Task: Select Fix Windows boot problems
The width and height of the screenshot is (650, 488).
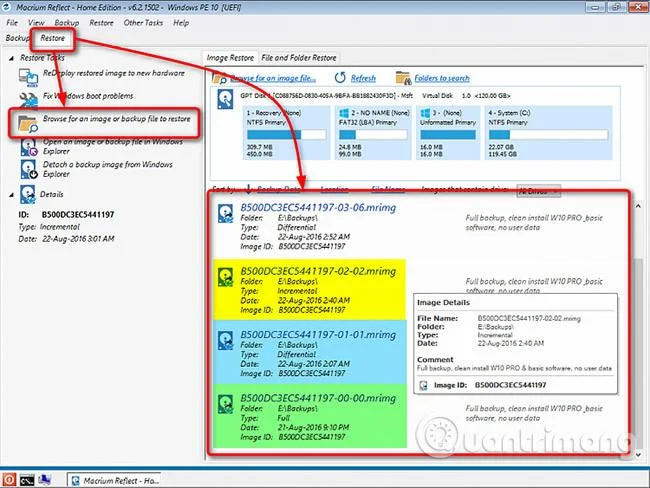Action: coord(88,96)
